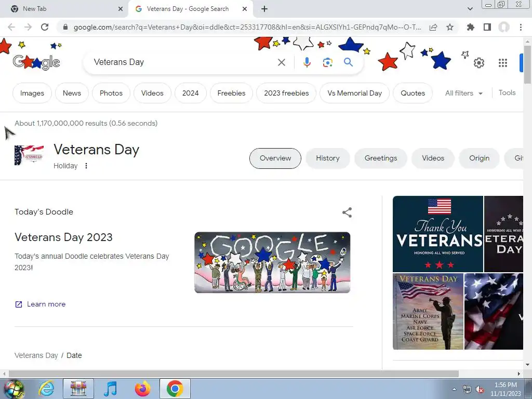This screenshot has width=532, height=399.
Task: Open Chrome's three-dot menu
Action: tap(521, 27)
